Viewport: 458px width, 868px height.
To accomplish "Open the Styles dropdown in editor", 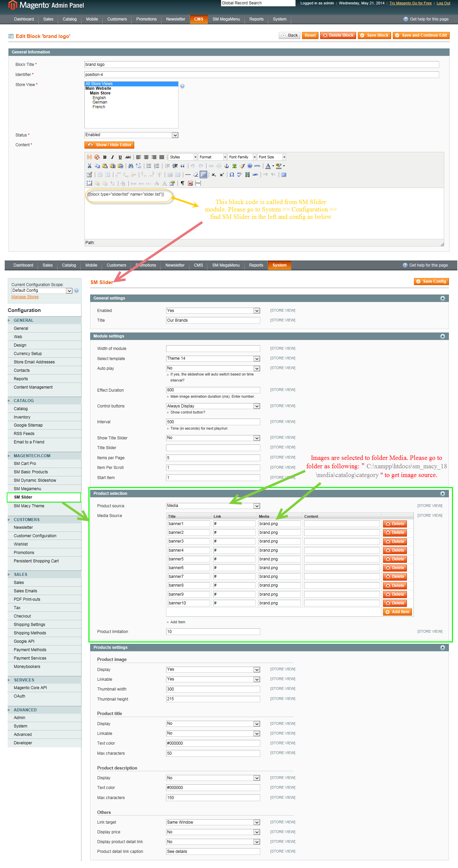I will coord(183,157).
